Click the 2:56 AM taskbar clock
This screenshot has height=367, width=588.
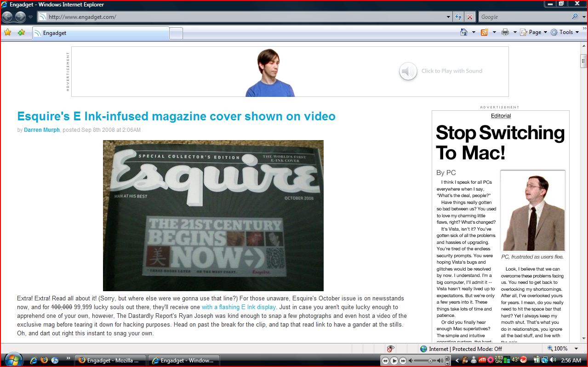(x=571, y=361)
